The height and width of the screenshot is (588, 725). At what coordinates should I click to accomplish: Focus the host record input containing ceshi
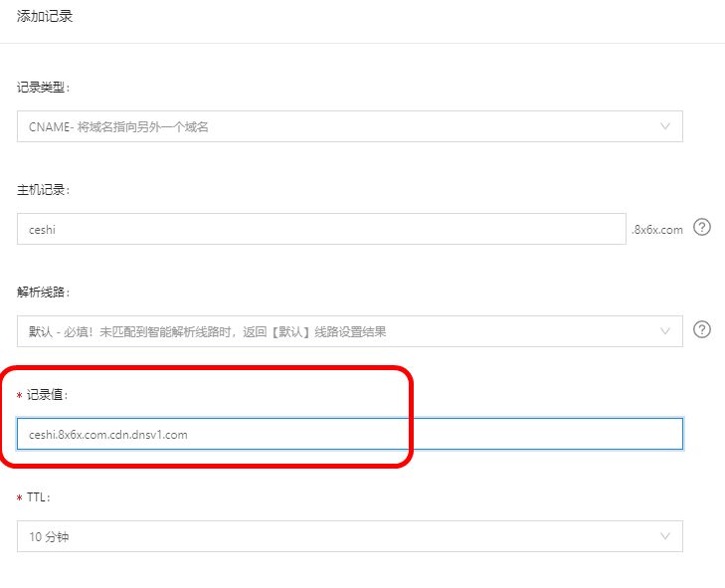(320, 229)
